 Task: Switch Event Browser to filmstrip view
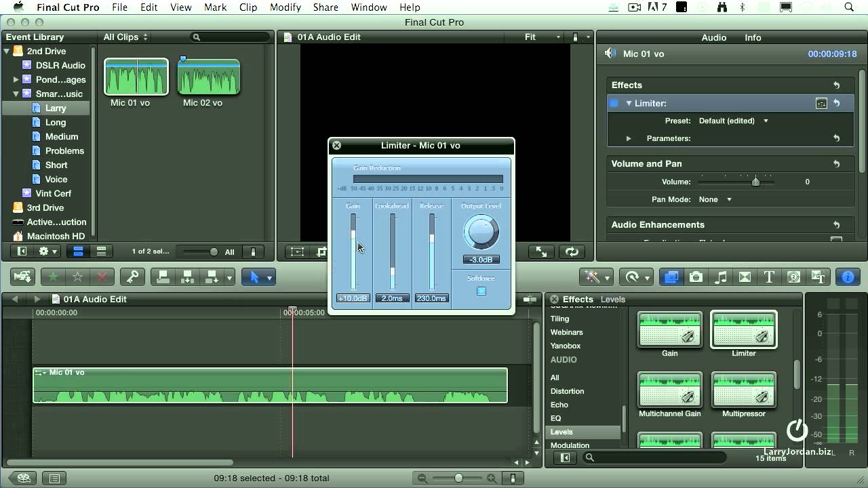(x=78, y=251)
